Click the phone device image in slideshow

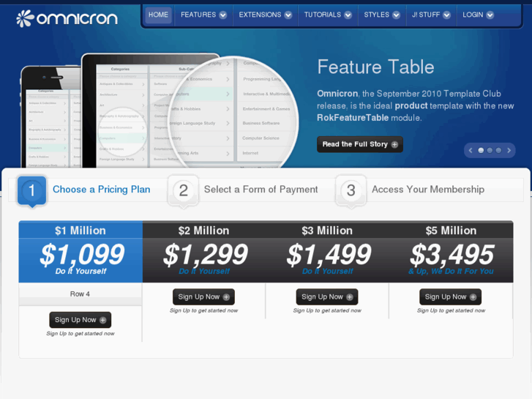[51, 117]
